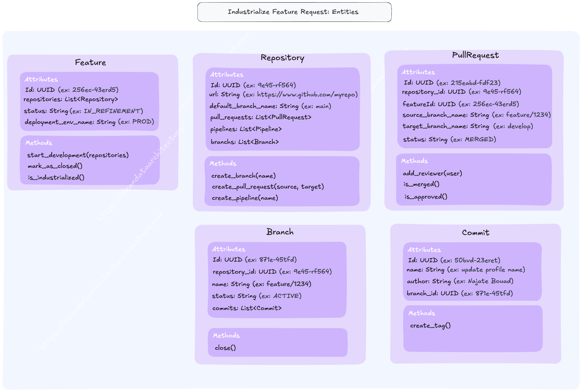Select the Feature entity title
Screen dimensions: 582x392
click(90, 63)
